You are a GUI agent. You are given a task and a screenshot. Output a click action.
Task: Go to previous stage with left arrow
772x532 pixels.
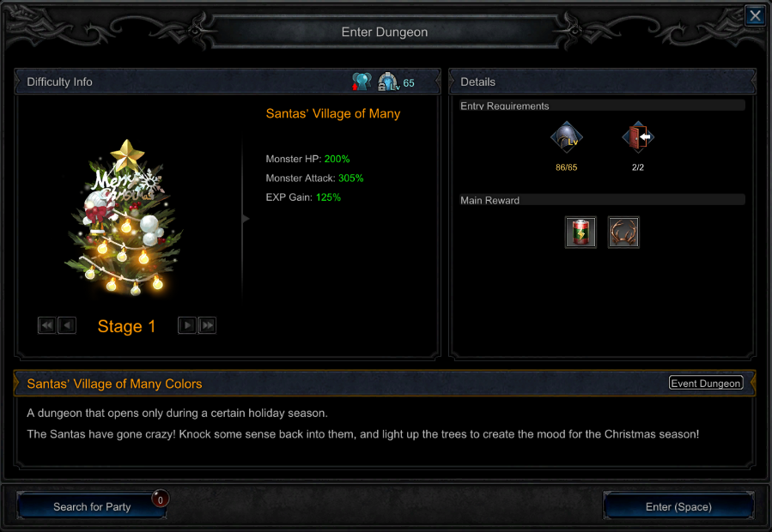click(67, 325)
